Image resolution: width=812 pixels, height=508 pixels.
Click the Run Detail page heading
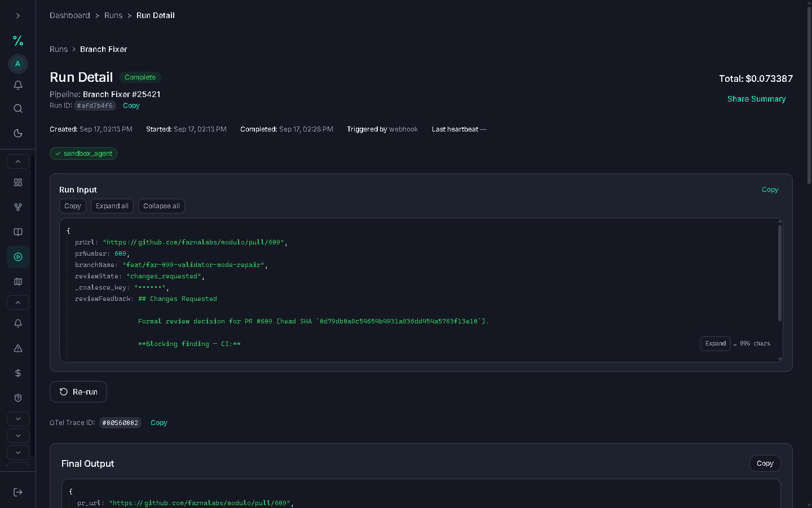click(x=81, y=77)
